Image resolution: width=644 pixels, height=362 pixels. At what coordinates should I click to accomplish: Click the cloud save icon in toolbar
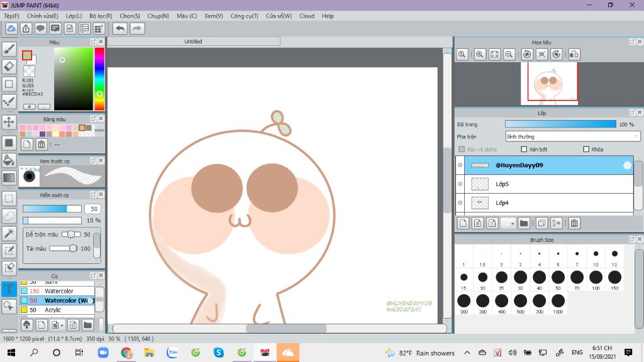[x=11, y=29]
